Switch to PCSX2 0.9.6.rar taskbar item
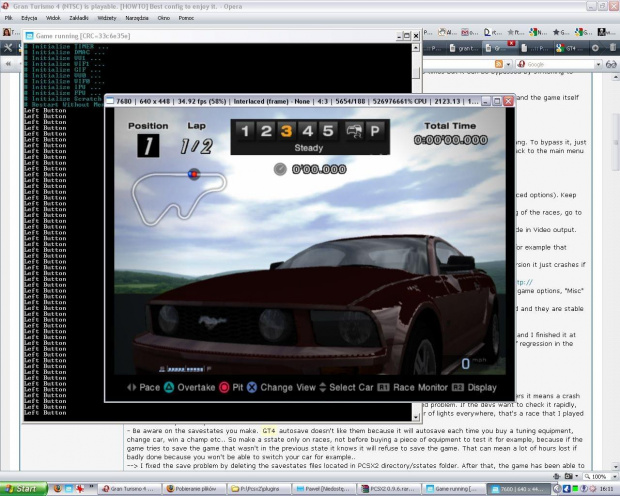Viewport: 620px width, 496px height. coord(388,489)
